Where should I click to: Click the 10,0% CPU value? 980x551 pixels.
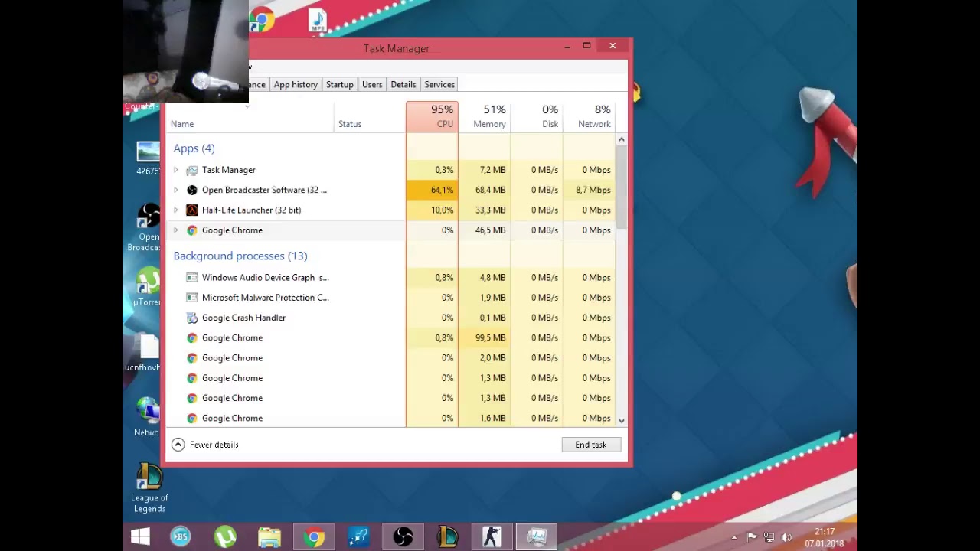click(x=442, y=210)
